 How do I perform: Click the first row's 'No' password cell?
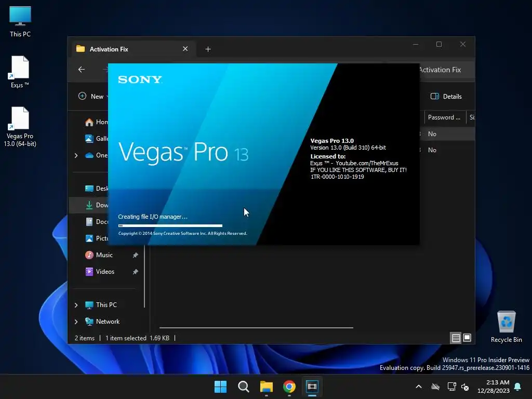(x=432, y=134)
